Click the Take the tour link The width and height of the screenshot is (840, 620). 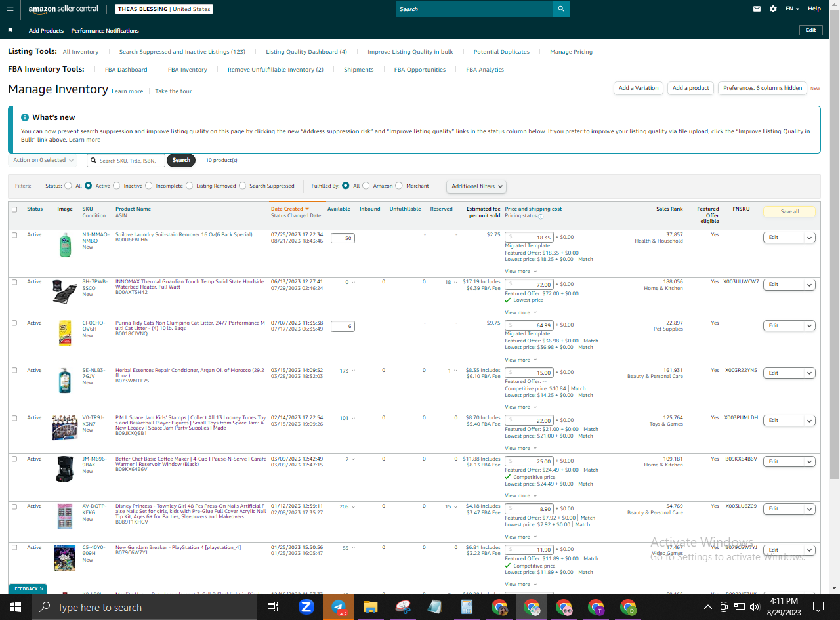click(x=173, y=91)
